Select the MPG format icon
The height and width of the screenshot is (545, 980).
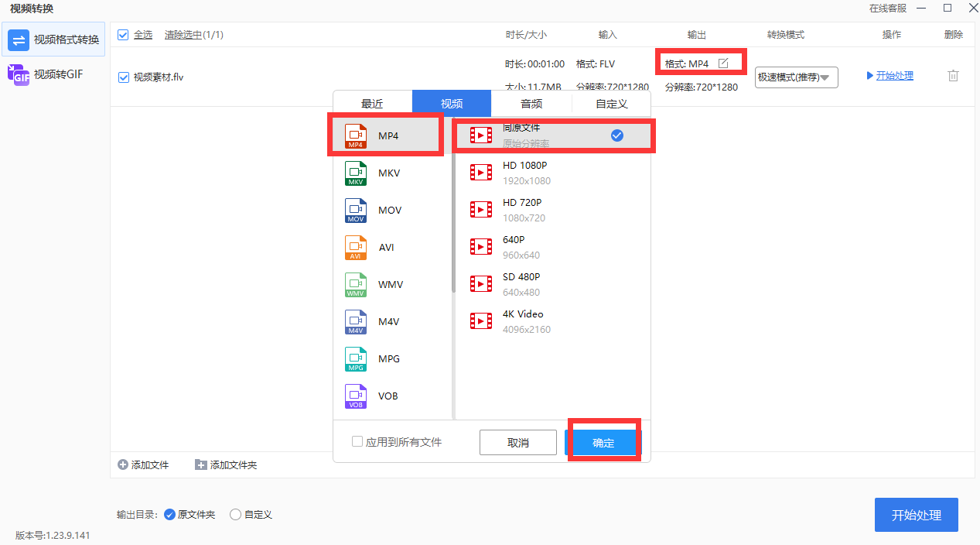pos(356,358)
